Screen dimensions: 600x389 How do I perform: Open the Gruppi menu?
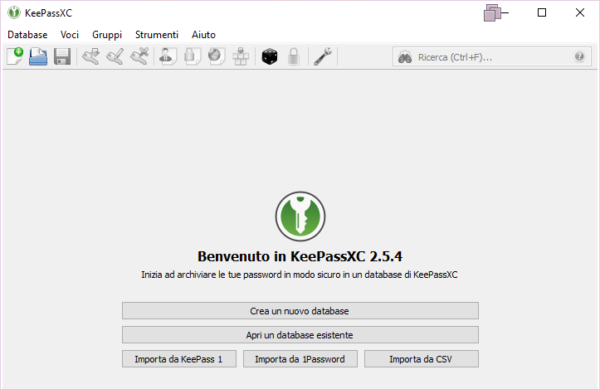pos(107,35)
